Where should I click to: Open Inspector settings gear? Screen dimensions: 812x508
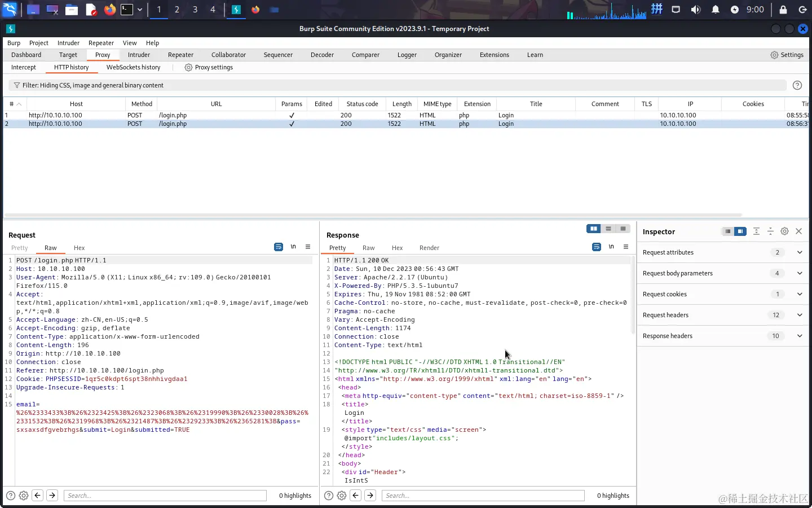(x=784, y=231)
